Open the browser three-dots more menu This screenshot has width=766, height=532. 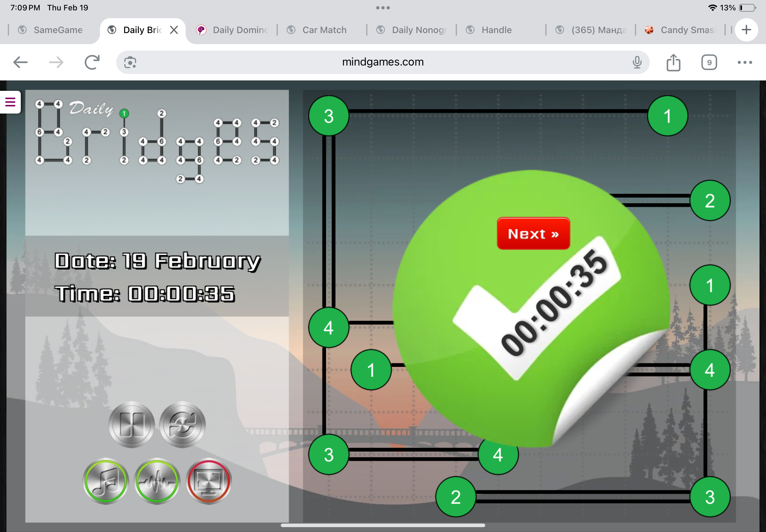[744, 62]
